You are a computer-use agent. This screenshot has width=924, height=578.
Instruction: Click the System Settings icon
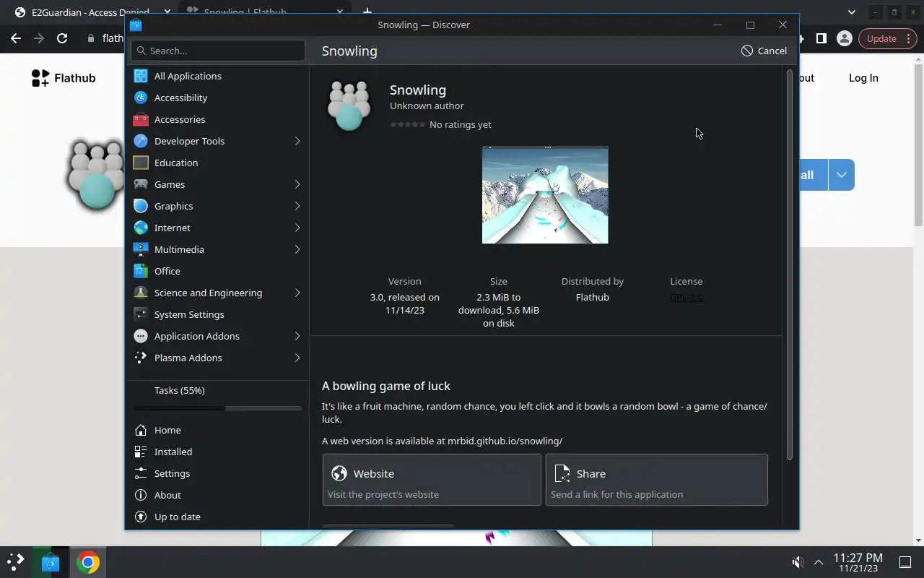[141, 314]
